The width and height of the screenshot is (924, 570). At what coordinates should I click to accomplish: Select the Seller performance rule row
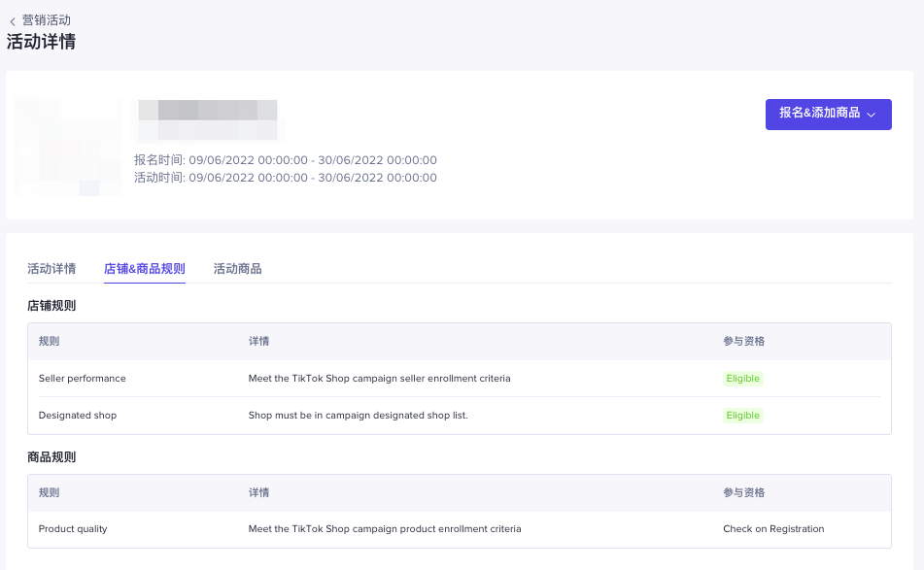pyautogui.click(x=83, y=379)
